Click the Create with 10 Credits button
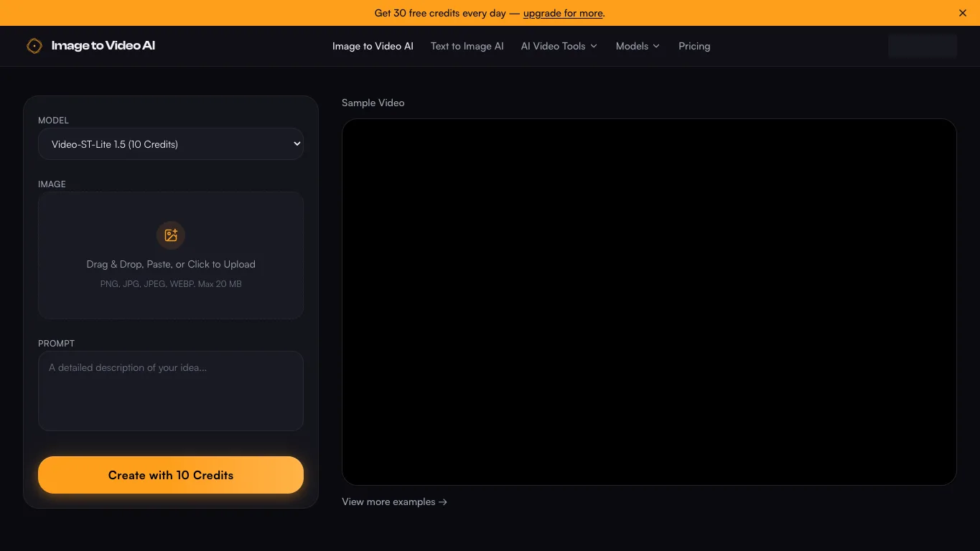This screenshot has width=980, height=551. tap(171, 475)
